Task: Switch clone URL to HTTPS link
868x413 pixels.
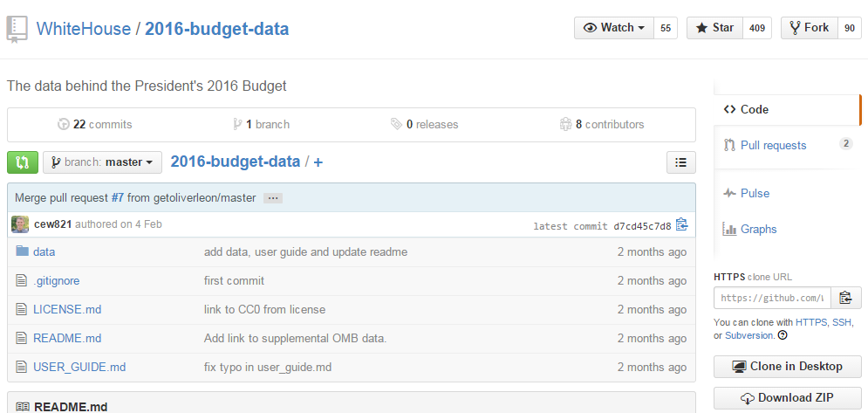Action: 811,322
